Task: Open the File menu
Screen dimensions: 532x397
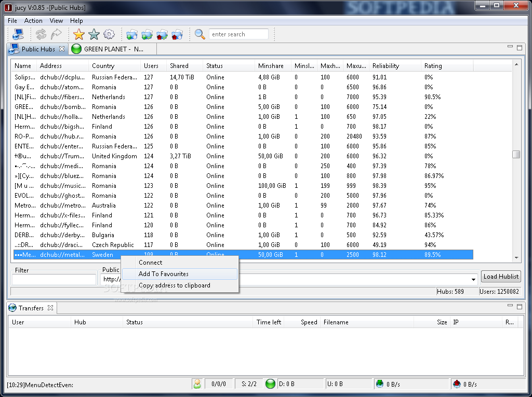Action: [12, 21]
